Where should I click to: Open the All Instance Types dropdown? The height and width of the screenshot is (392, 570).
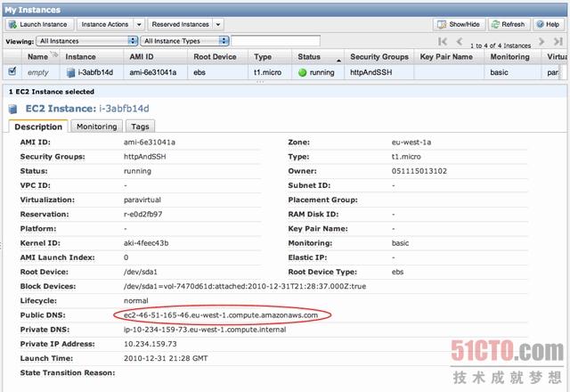184,41
